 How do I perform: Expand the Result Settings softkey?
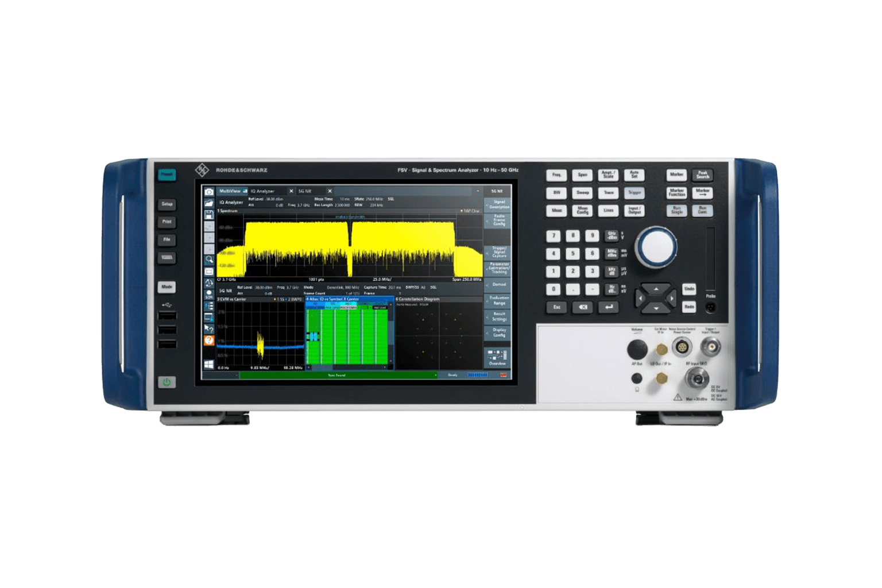(x=498, y=316)
